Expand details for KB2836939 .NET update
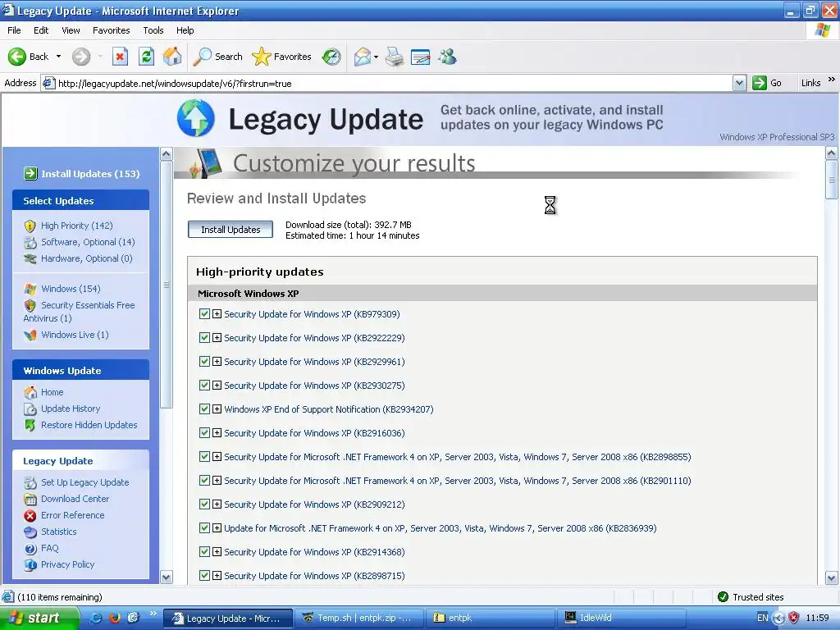The height and width of the screenshot is (630, 840). coord(217,528)
